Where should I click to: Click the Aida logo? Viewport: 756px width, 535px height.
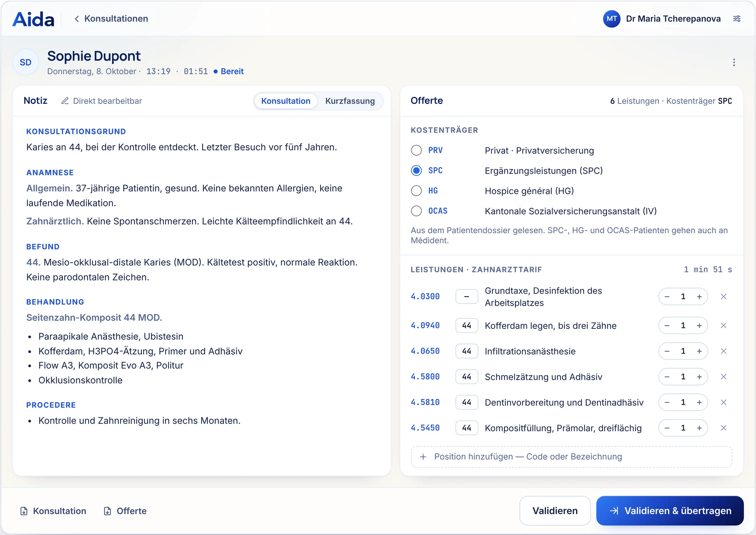[x=34, y=19]
